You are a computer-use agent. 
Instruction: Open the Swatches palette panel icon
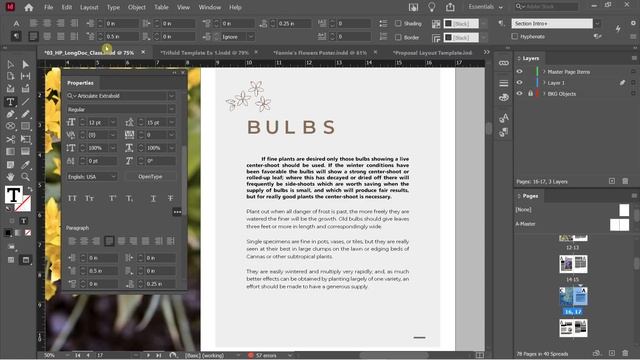pos(504,97)
